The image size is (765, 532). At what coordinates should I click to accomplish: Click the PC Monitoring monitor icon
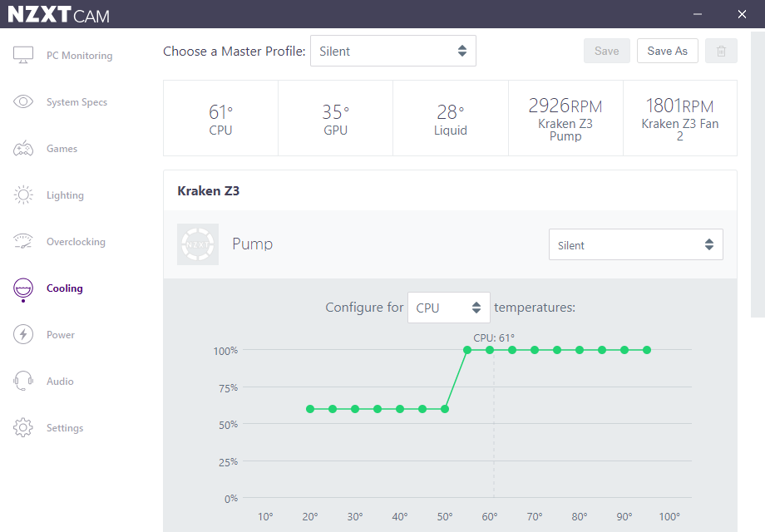(23, 55)
